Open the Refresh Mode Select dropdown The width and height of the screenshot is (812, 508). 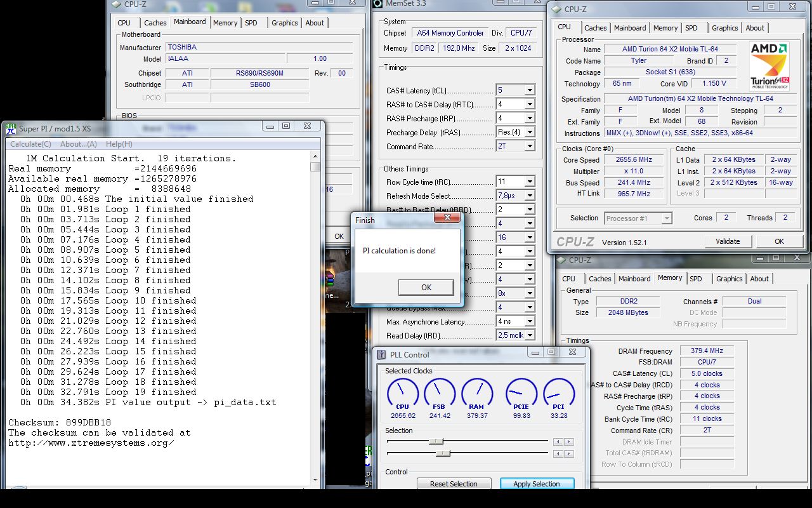point(529,196)
